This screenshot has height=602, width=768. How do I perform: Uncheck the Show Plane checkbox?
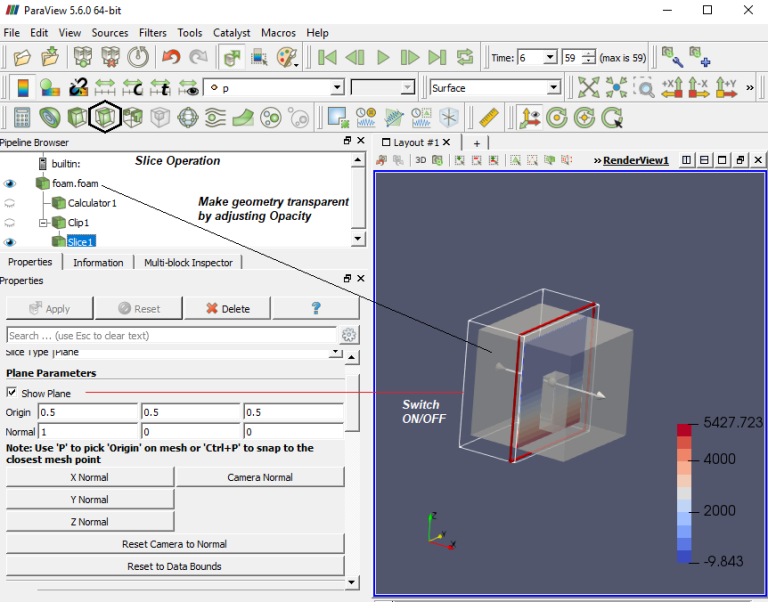coord(12,392)
